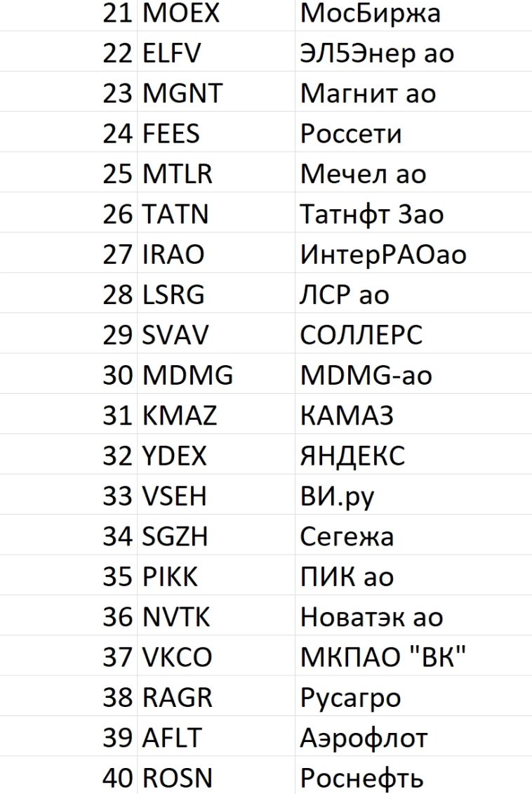The image size is (532, 794).
Task: Click the МКПАО "ВК" name cell
Action: (x=383, y=658)
